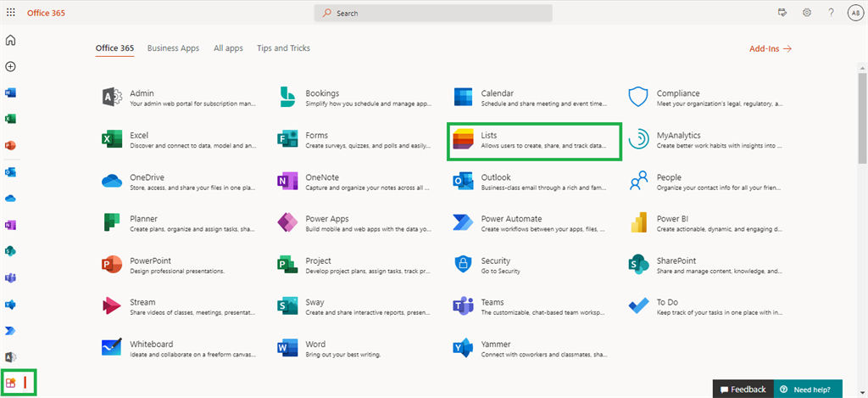Select the Office 365 tab
The width and height of the screenshot is (868, 398).
pos(114,48)
